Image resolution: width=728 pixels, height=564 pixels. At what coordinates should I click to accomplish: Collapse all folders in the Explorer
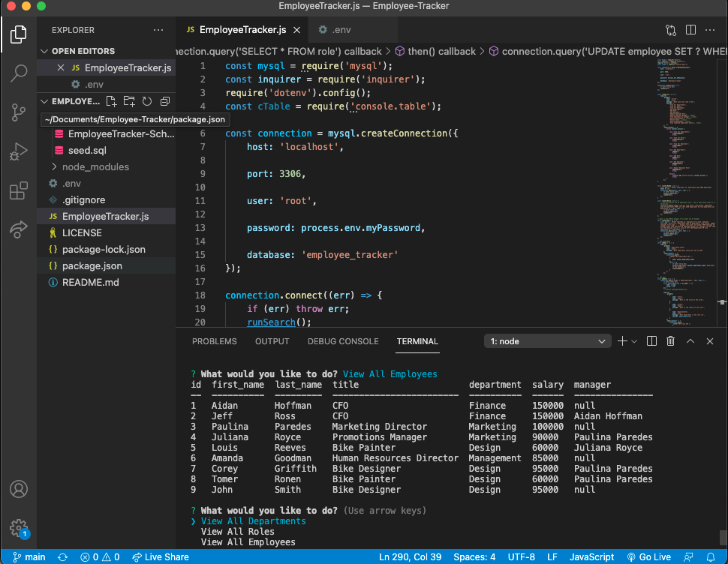point(165,100)
